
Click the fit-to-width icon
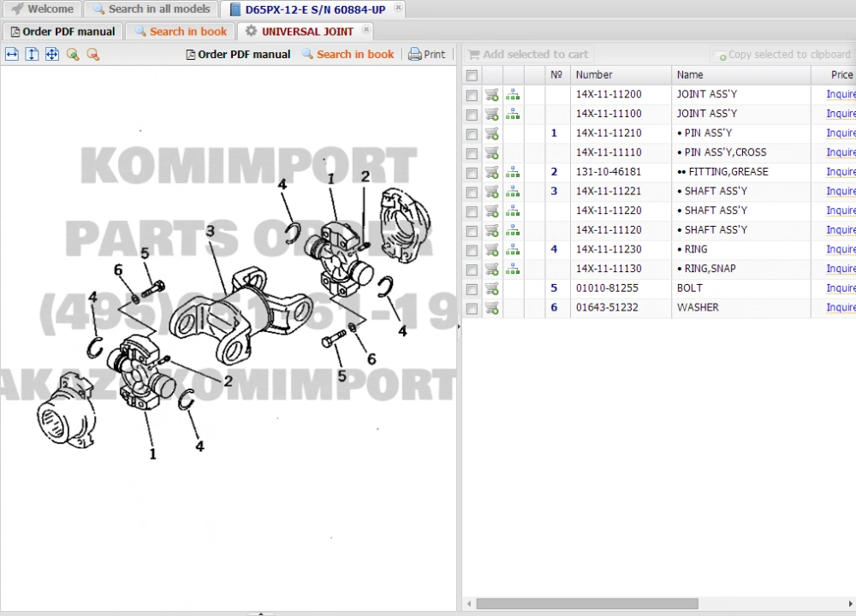pos(12,54)
